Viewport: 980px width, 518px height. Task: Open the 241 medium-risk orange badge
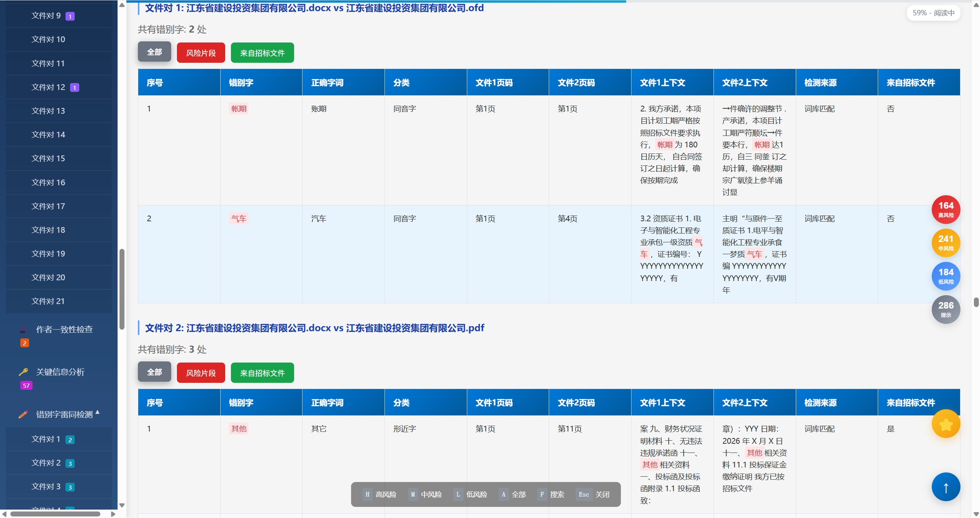coord(946,243)
